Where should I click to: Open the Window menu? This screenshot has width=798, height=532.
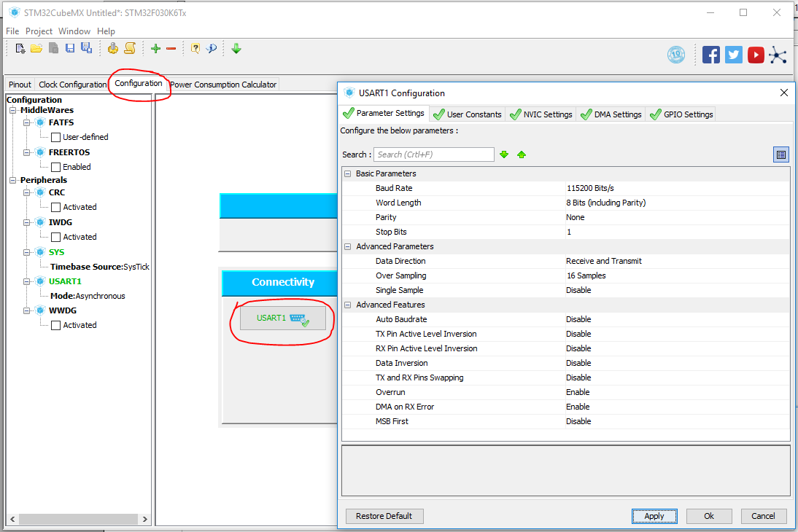coord(74,31)
